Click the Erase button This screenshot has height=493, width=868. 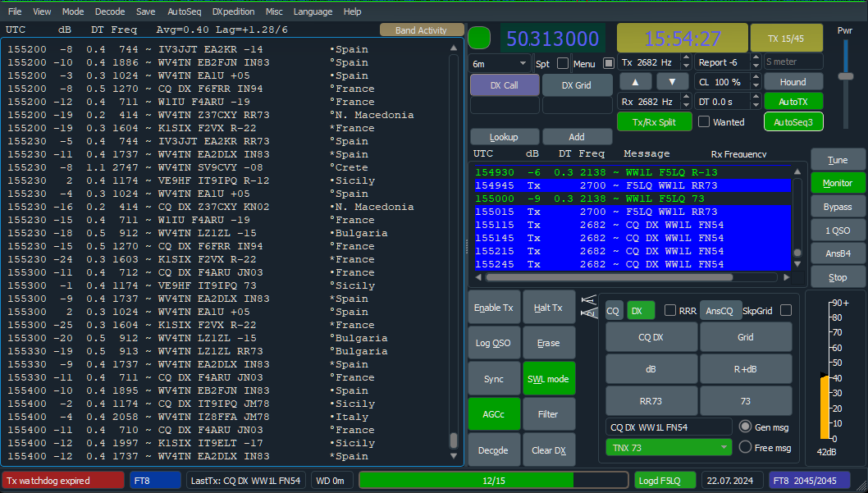tap(549, 343)
